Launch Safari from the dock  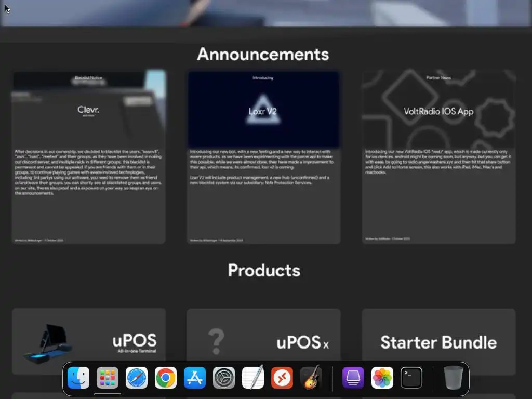tap(137, 378)
